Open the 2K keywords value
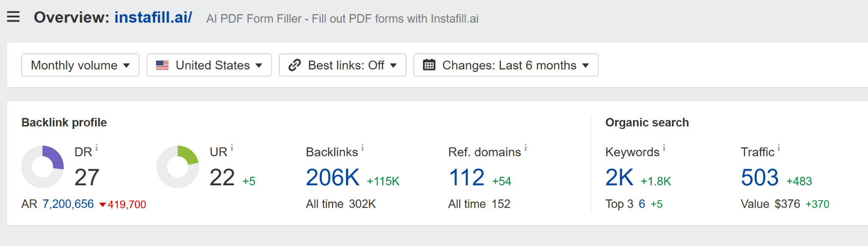The height and width of the screenshot is (246, 868). tap(619, 177)
